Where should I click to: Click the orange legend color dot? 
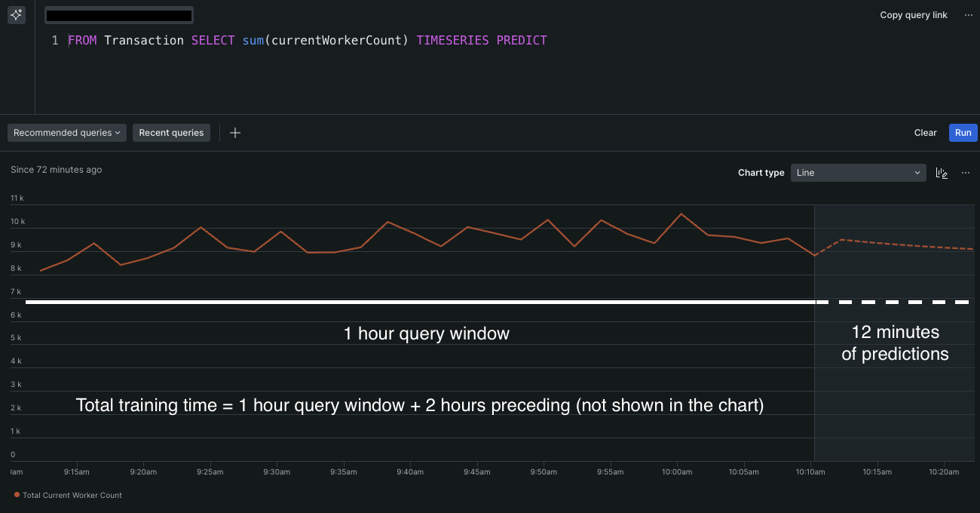click(17, 495)
